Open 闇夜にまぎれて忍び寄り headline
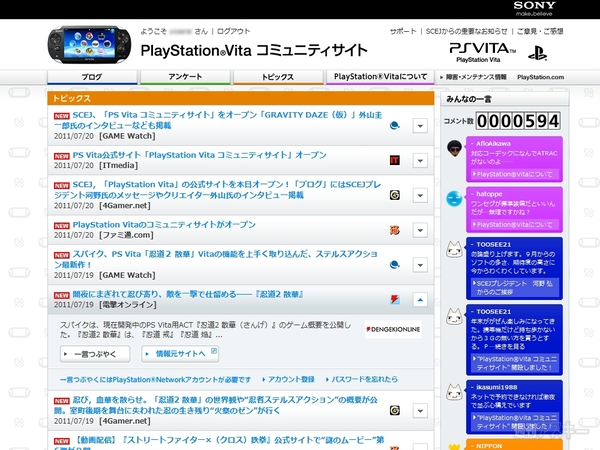 [x=188, y=294]
